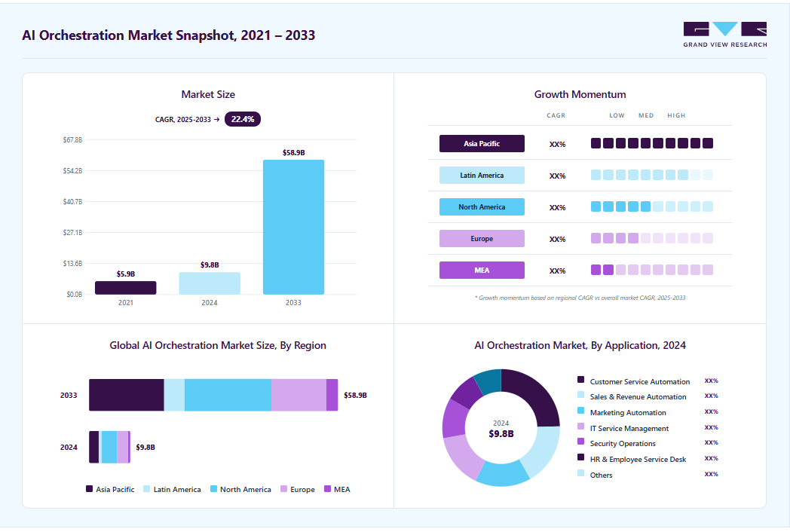790x532 pixels.
Task: Click the dashboard title AI Orchestration Market Snapshot
Action: (168, 35)
